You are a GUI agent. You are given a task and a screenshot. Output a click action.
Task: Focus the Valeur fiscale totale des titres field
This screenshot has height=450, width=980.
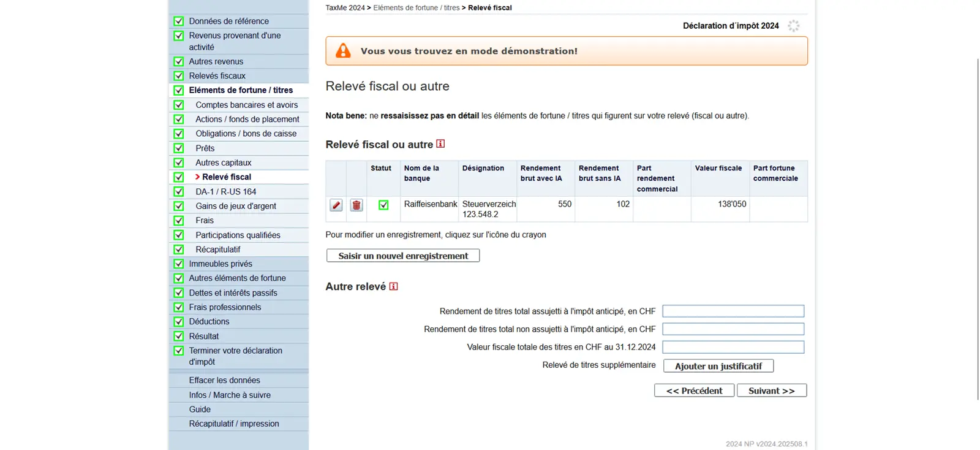[733, 347]
